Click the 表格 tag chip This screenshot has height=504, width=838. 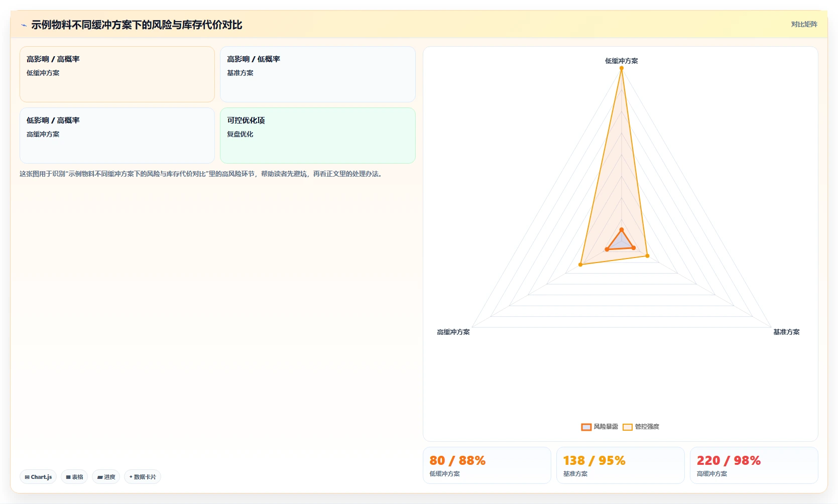coord(74,477)
